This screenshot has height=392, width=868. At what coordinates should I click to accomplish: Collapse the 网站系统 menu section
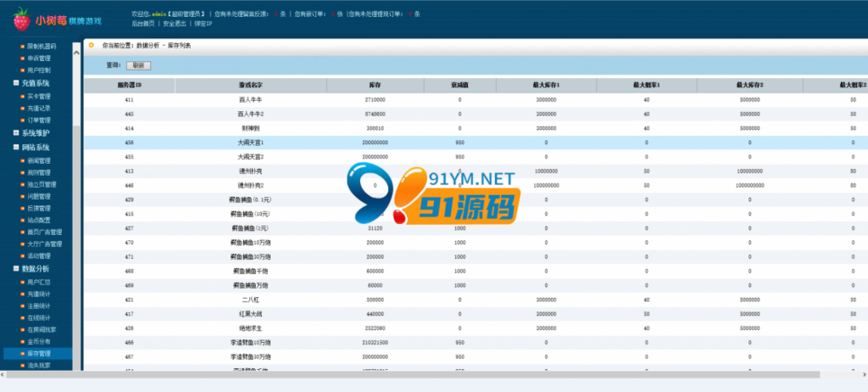16,148
